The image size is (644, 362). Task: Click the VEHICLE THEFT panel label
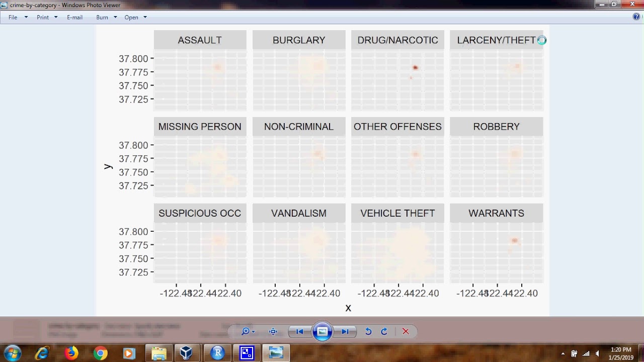click(x=397, y=213)
